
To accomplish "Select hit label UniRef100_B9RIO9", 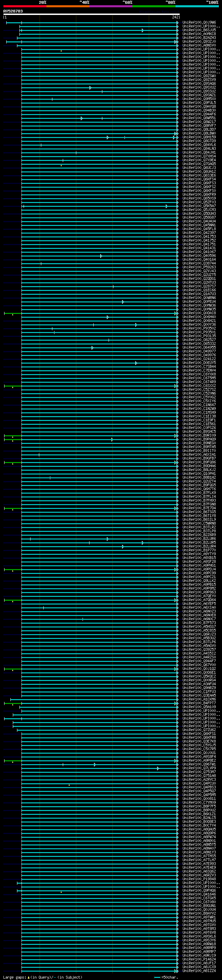I will coord(199,435).
